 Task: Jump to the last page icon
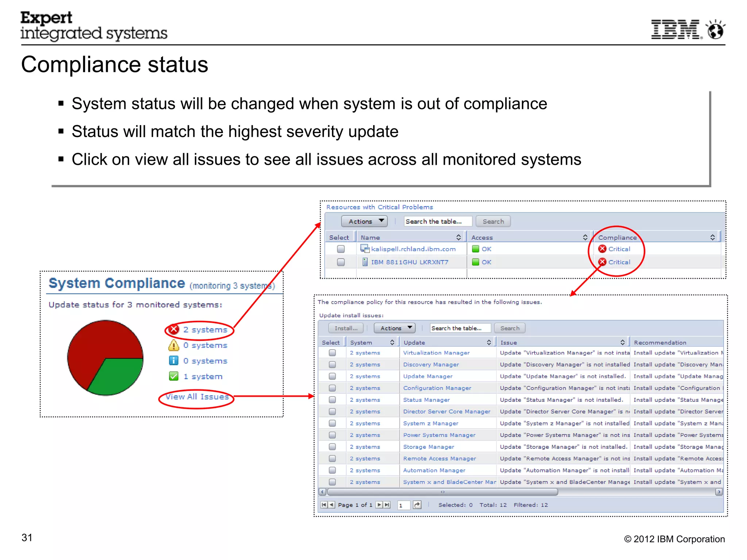click(x=387, y=505)
